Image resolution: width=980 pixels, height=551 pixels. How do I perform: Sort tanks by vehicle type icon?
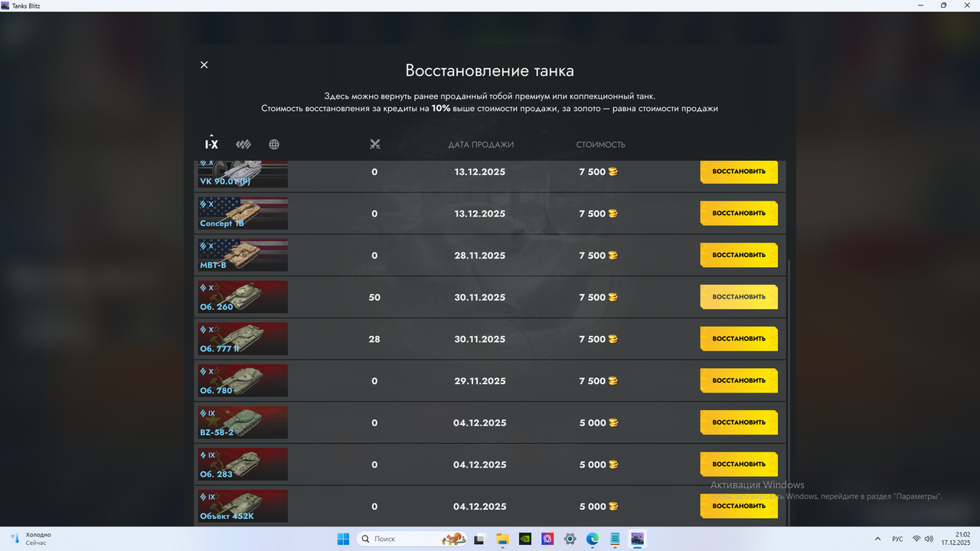(x=243, y=145)
